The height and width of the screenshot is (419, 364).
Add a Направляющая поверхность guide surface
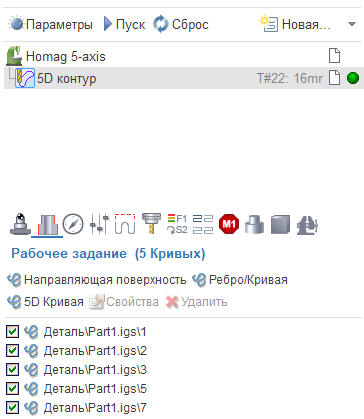pyautogui.click(x=97, y=280)
